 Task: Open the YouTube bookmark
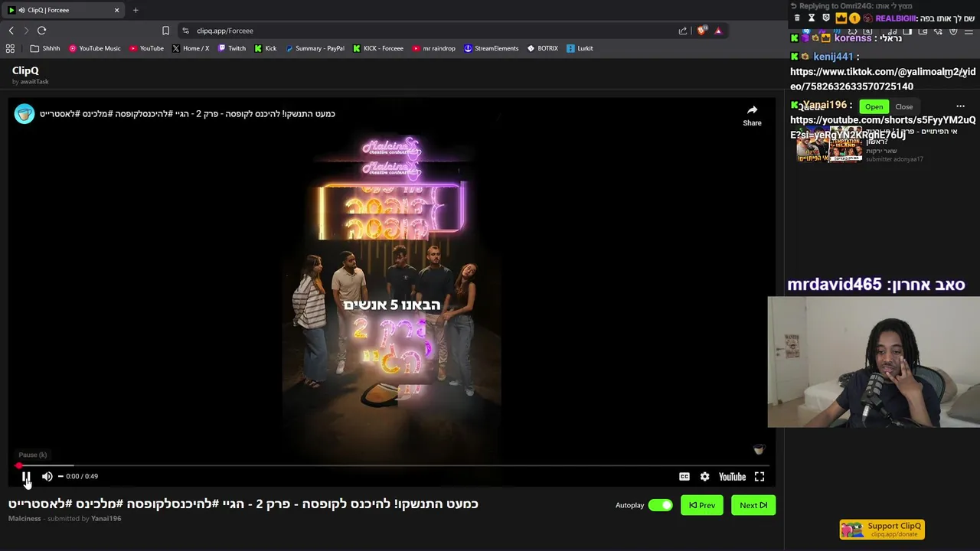(146, 48)
